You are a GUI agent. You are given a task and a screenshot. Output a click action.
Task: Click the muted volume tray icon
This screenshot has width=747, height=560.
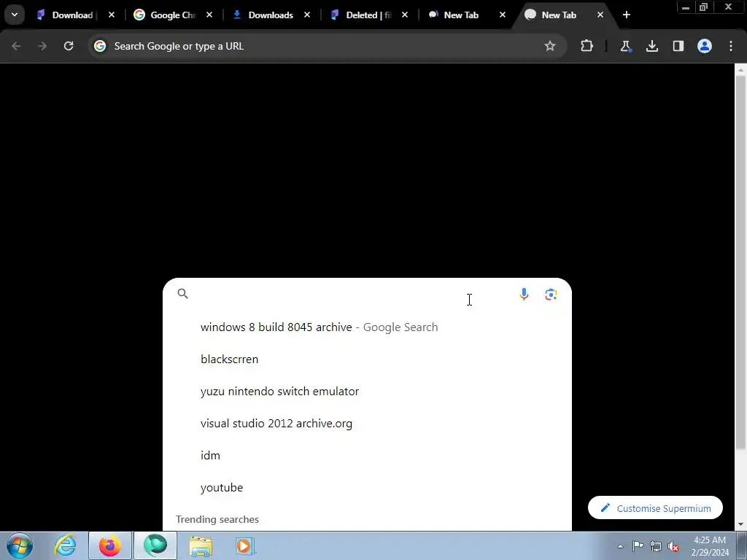click(x=673, y=547)
